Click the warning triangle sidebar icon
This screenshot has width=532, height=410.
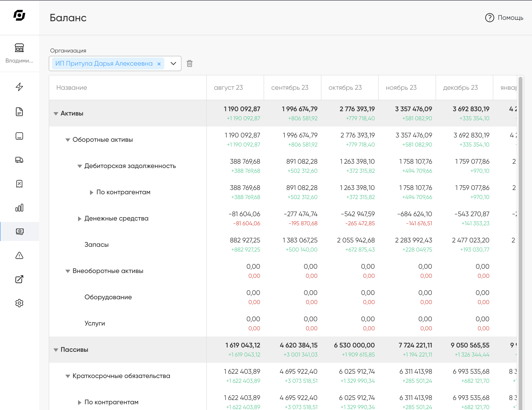click(x=19, y=255)
